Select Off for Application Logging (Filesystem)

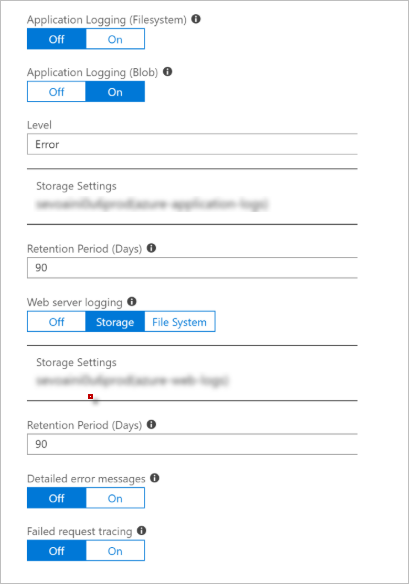click(57, 39)
